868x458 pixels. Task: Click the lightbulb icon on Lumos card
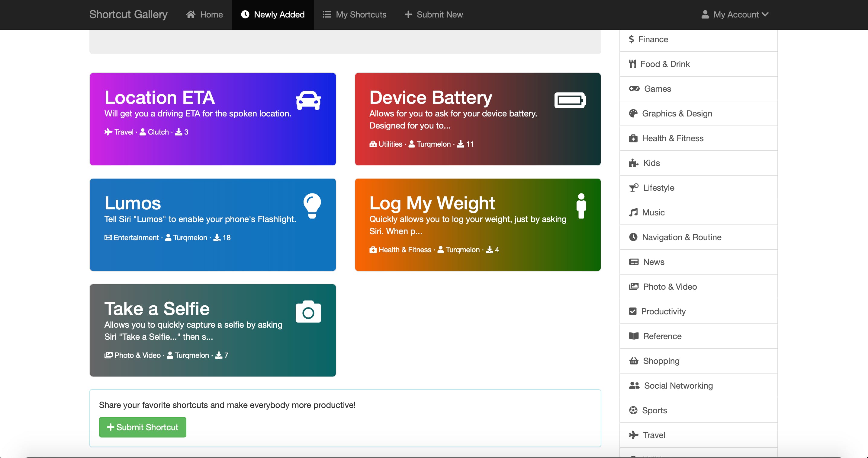tap(312, 205)
